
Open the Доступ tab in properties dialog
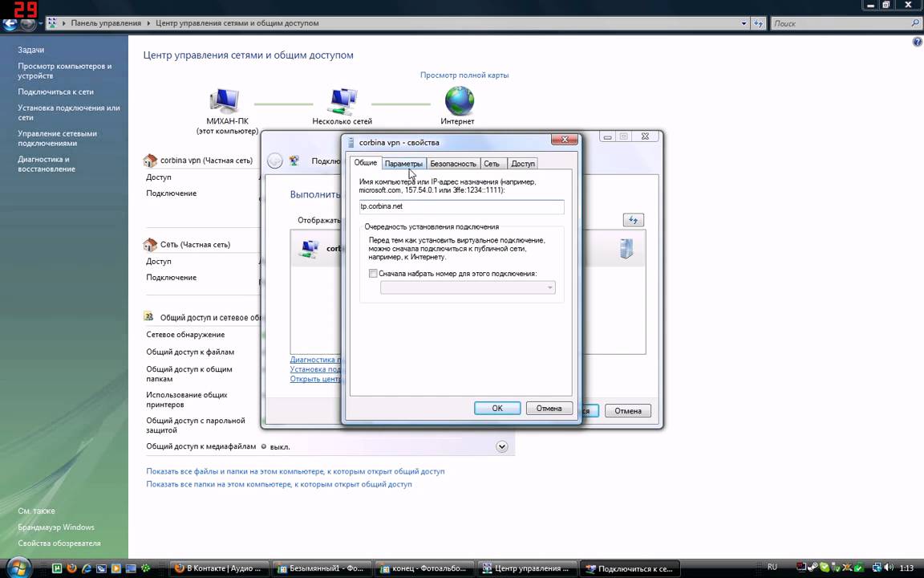[523, 164]
